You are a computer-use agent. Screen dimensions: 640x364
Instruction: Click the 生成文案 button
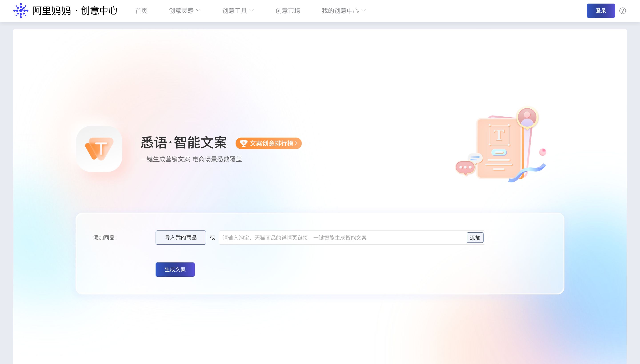175,270
